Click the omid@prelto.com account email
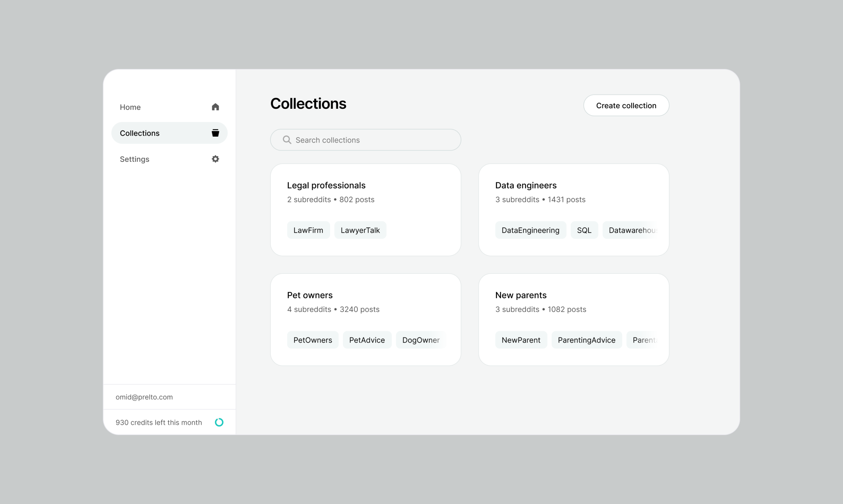 (144, 397)
